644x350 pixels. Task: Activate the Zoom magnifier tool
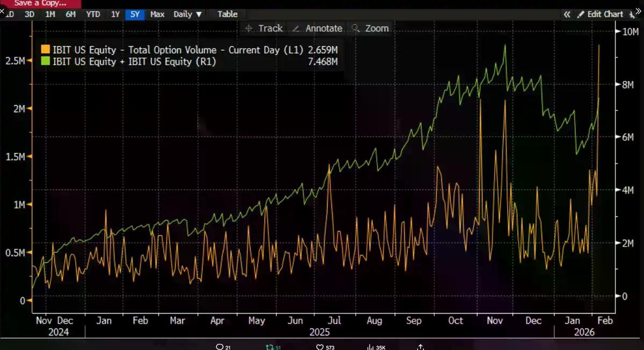point(370,28)
